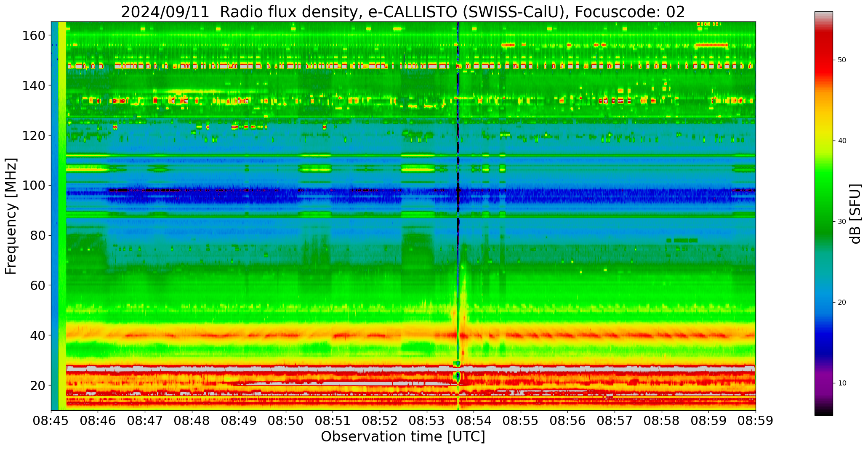This screenshot has height=449, width=868.
Task: Click the "dB [SFU]" colorbar label
Action: point(855,214)
